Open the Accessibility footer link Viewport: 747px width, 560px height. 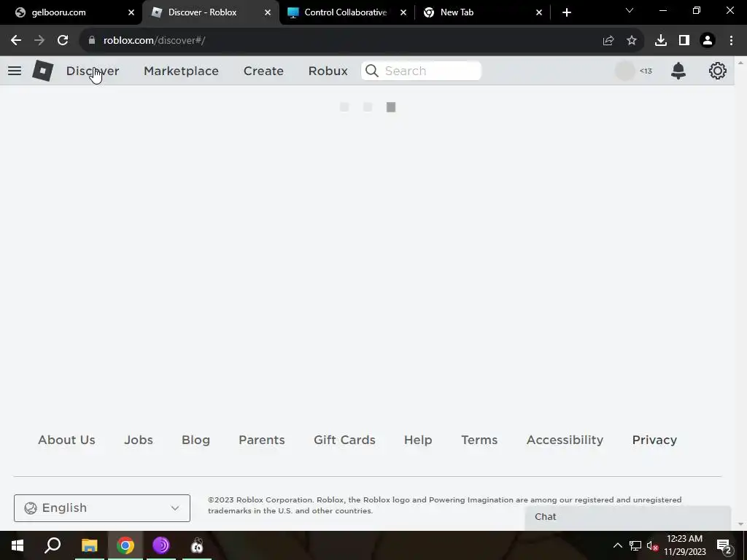[565, 440]
